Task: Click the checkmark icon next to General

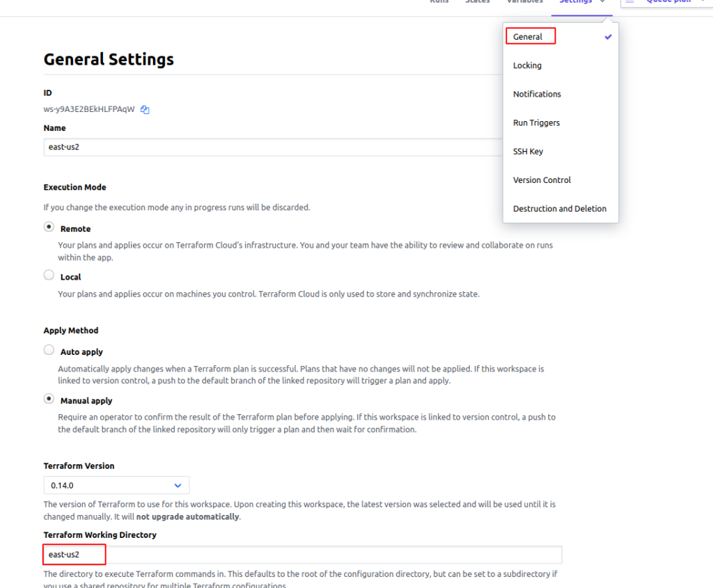Action: pos(608,37)
